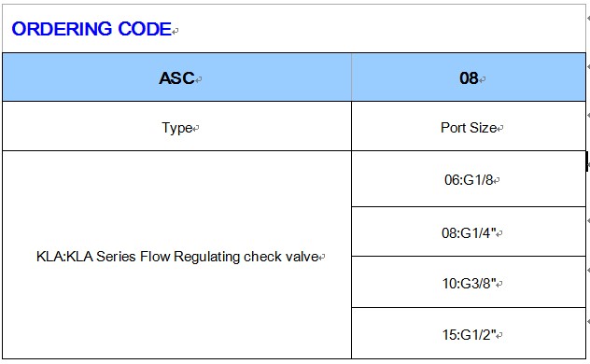Select the 15:G1/2" port size cell
Image resolution: width=590 pixels, height=364 pixels.
[469, 333]
